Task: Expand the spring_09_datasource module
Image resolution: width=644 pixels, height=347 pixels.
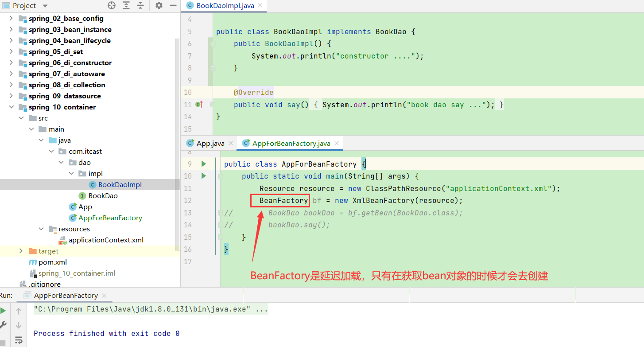Action: 11,96
